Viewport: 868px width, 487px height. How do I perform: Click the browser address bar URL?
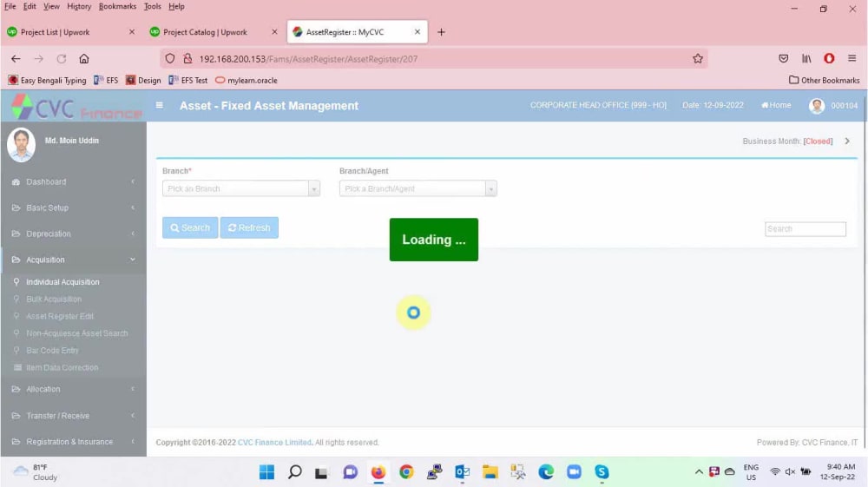point(308,59)
